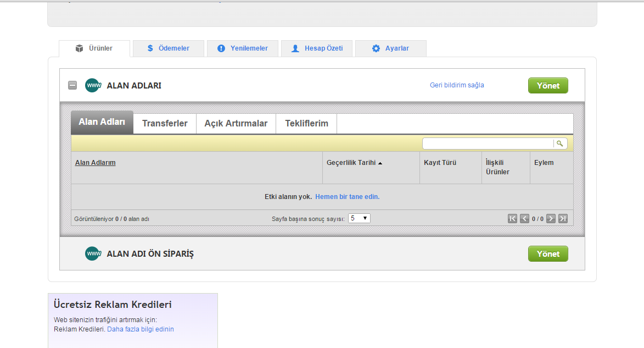Viewport: 644px width, 348px height.
Task: Click Yönet button for ALAN ADLARI
Action: click(x=548, y=86)
